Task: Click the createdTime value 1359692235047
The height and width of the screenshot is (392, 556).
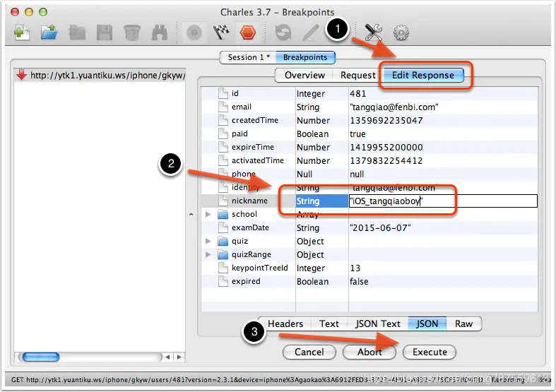Action: pos(386,121)
